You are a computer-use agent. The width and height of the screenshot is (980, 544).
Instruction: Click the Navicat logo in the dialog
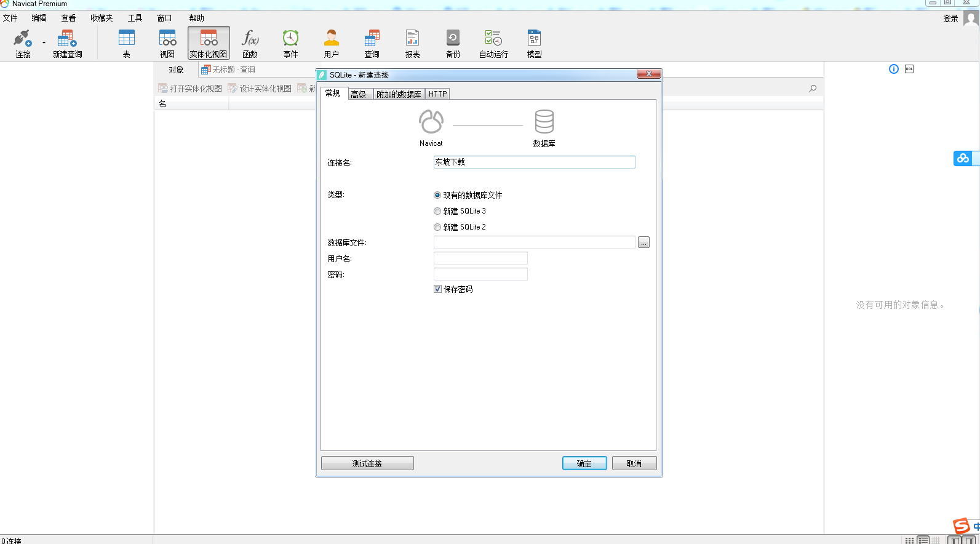pos(431,121)
